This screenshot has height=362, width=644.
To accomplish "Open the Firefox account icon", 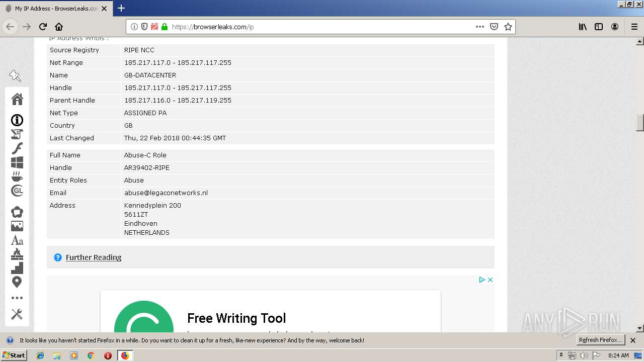I will [x=615, y=27].
